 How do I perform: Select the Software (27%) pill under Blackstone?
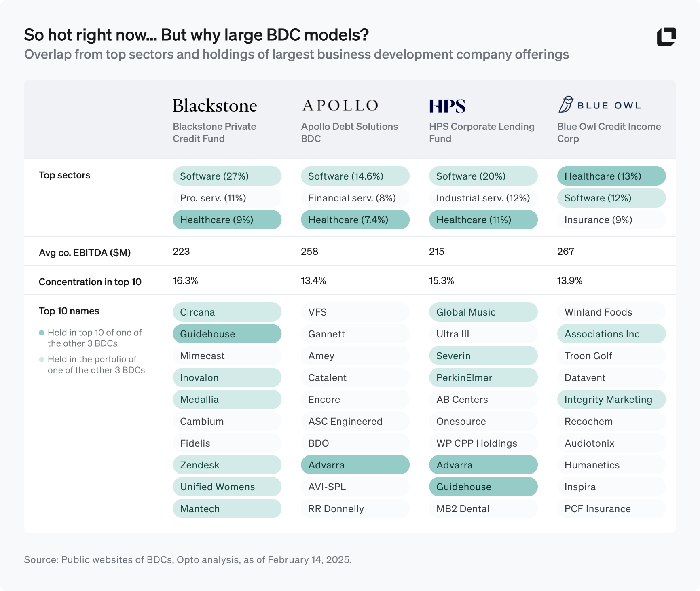point(227,176)
